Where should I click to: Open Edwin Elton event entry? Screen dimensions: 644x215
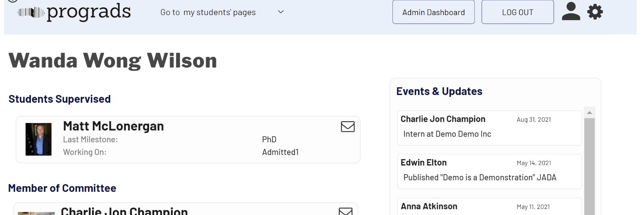coord(489,172)
